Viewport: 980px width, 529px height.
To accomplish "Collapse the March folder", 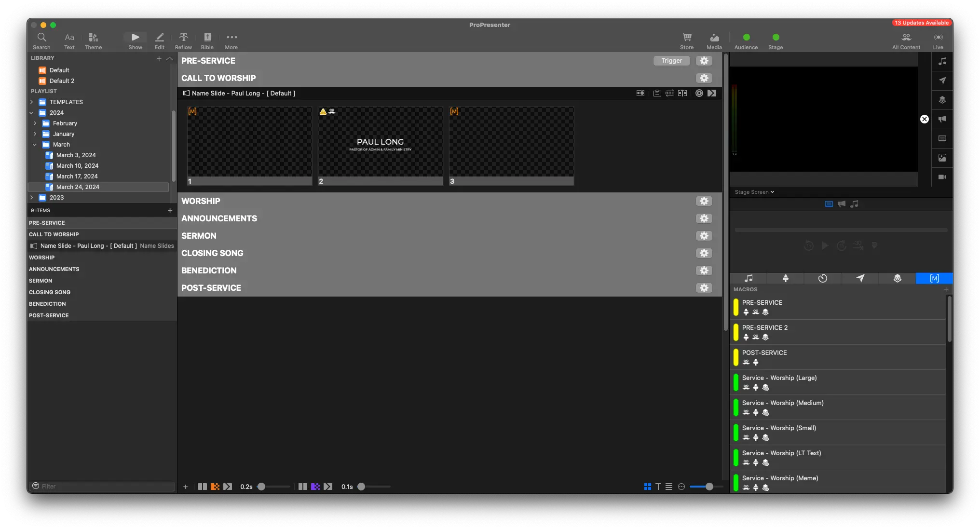I will (35, 144).
